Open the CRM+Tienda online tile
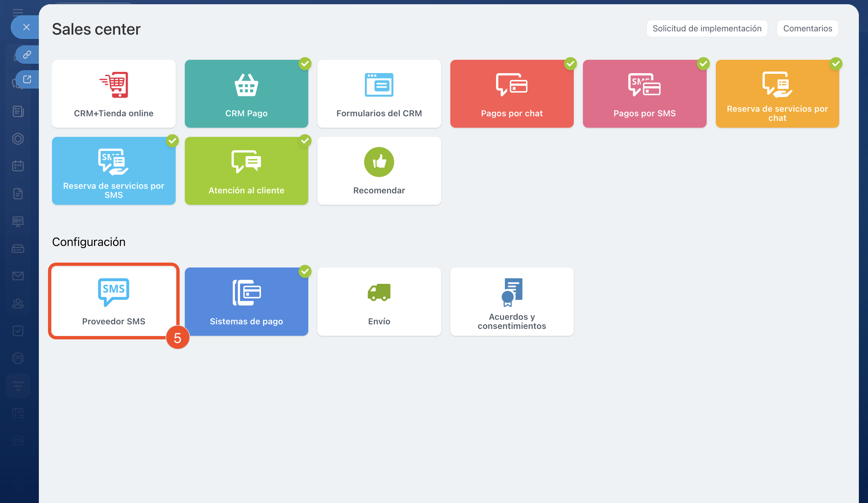The image size is (868, 503). 114,94
